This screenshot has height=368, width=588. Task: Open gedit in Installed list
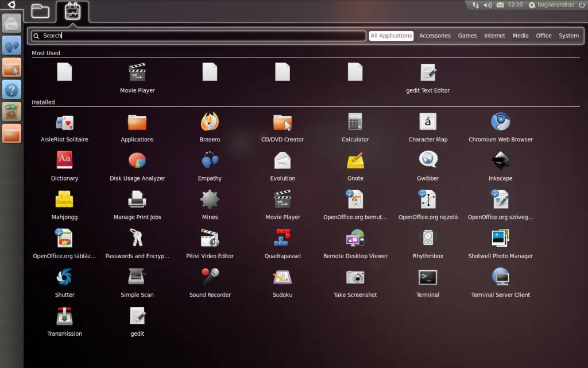(x=137, y=322)
